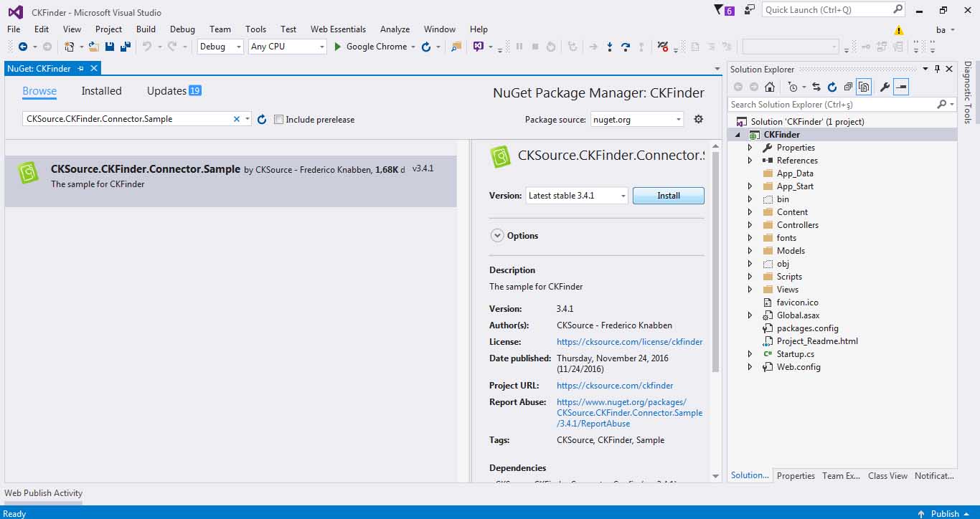Click the Save All toolbar icon
Image resolution: width=980 pixels, height=519 pixels.
point(125,47)
